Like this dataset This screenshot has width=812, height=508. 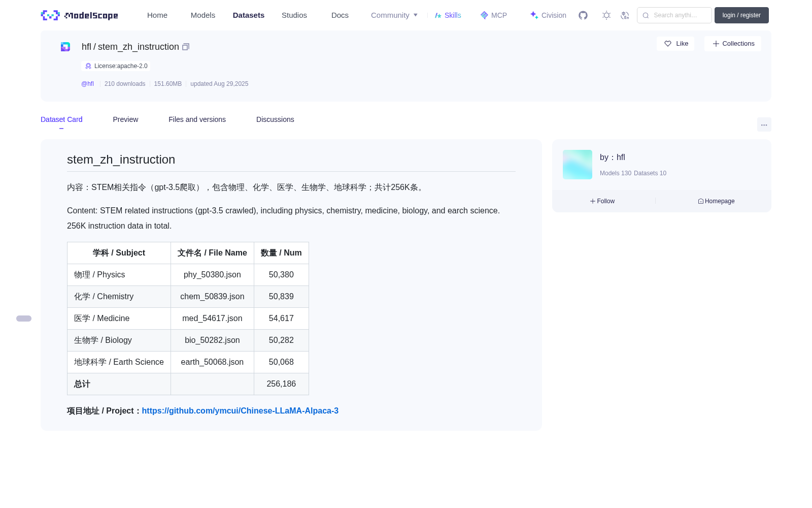point(675,44)
